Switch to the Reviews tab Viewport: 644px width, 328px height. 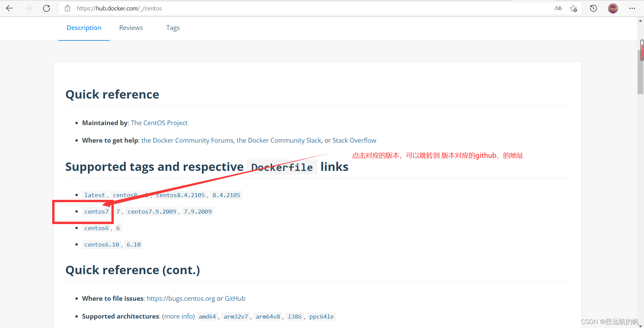tap(131, 28)
